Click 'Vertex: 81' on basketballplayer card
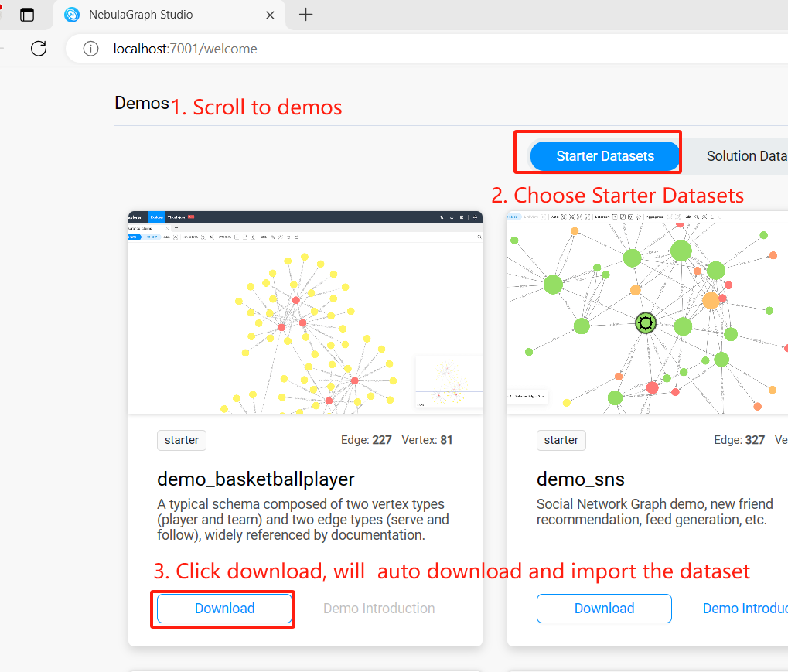788x672 pixels. click(x=427, y=440)
